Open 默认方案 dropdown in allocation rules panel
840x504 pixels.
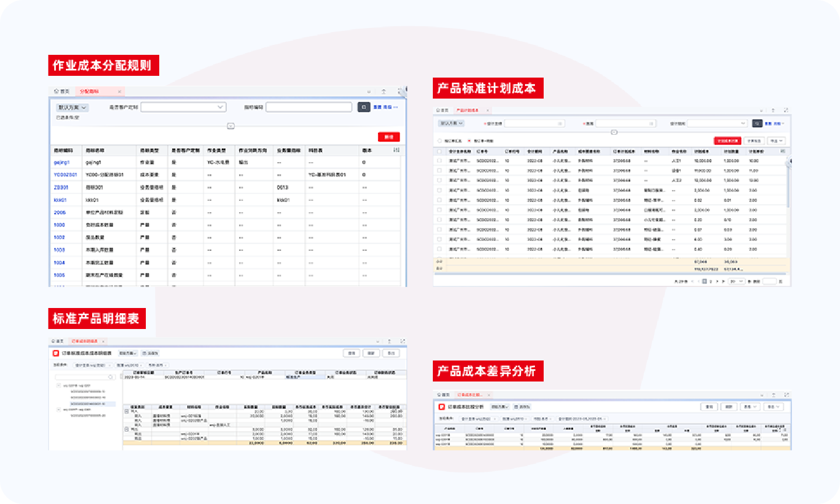72,108
